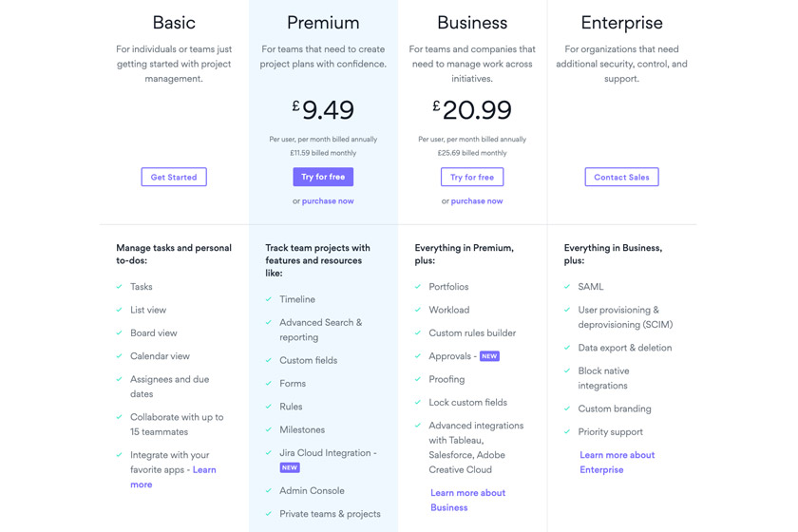Click the checkmark beside Board view

[120, 333]
